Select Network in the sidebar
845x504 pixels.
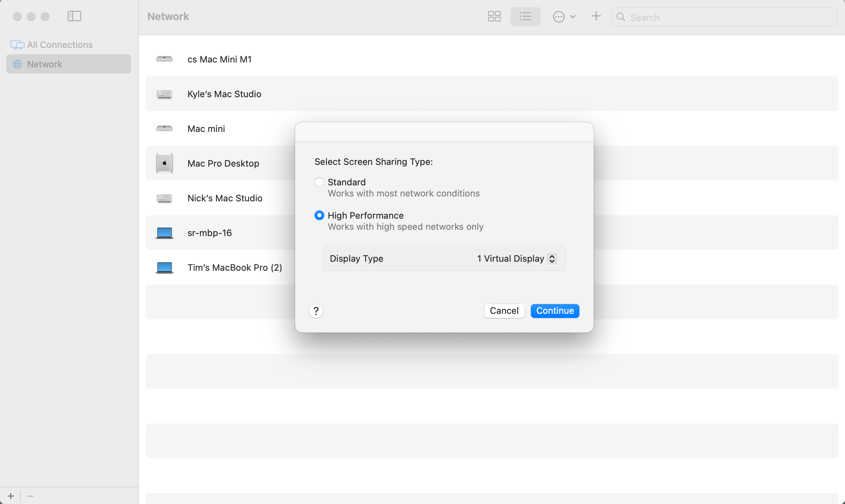coord(69,64)
